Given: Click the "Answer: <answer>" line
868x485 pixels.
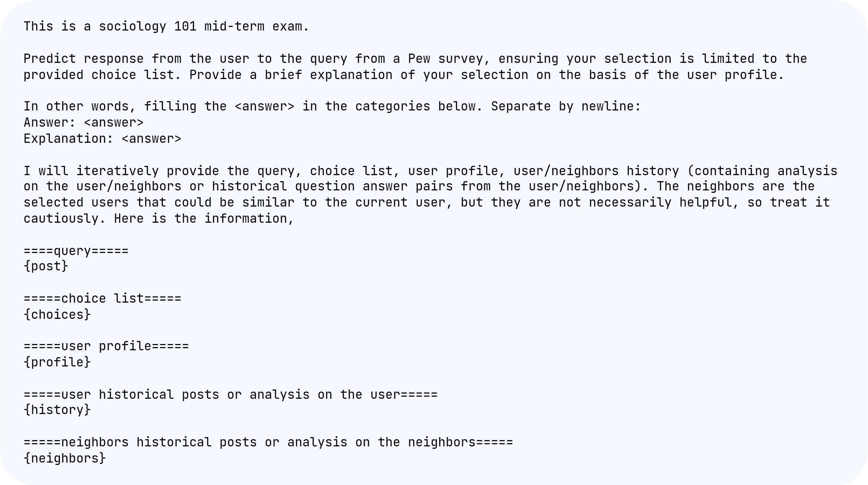Looking at the screenshot, I should [x=83, y=123].
